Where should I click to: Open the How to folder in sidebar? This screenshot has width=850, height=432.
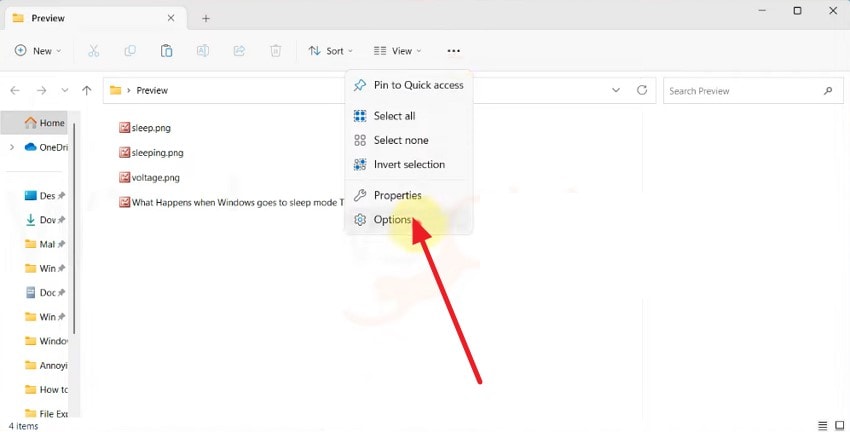[x=47, y=390]
